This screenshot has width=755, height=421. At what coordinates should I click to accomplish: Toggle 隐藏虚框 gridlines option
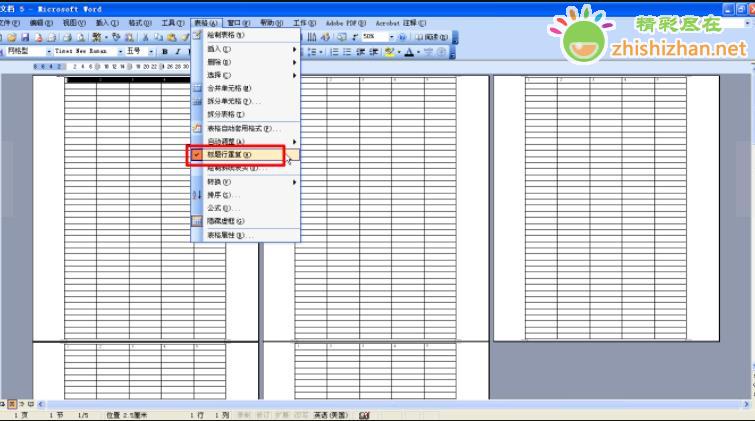[246, 221]
